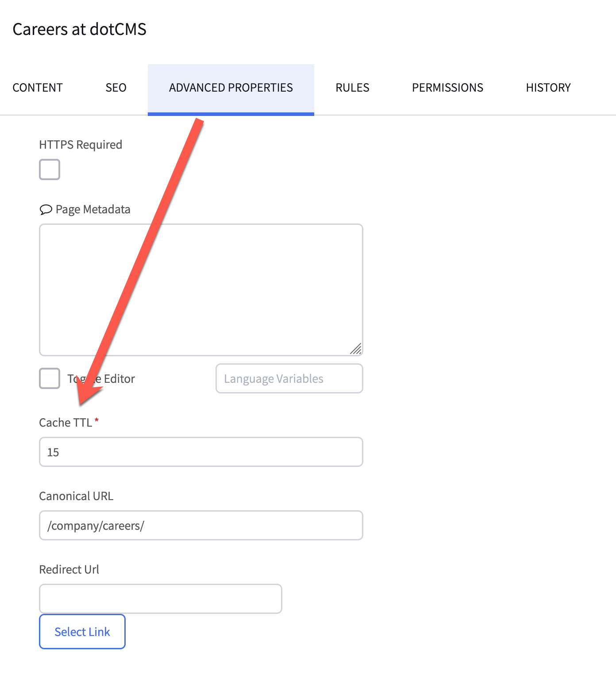The image size is (616, 678).
Task: Click the Cache TTL field label
Action: pos(65,423)
